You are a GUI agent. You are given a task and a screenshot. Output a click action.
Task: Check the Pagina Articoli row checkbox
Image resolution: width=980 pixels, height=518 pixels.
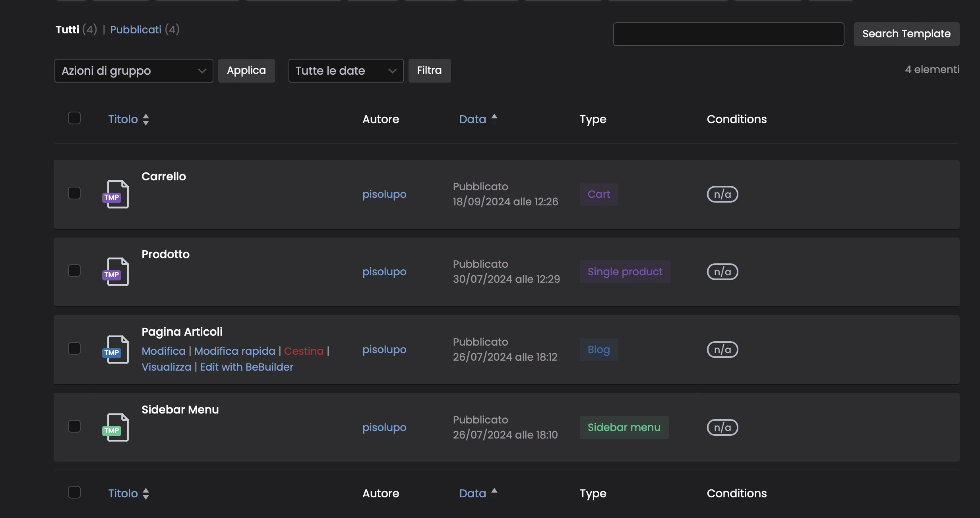(x=74, y=348)
